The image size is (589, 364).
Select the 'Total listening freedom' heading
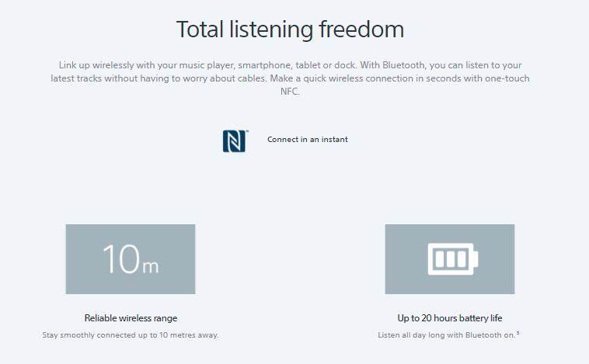pyautogui.click(x=290, y=29)
